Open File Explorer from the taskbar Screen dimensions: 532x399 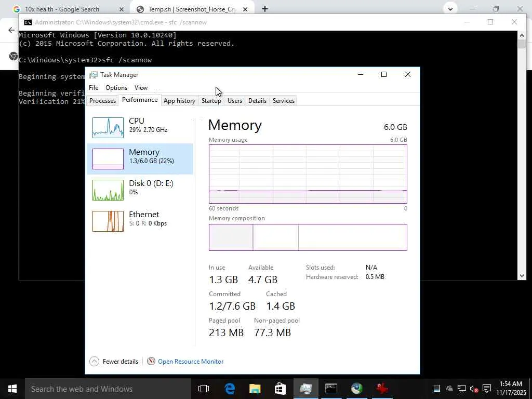point(255,389)
